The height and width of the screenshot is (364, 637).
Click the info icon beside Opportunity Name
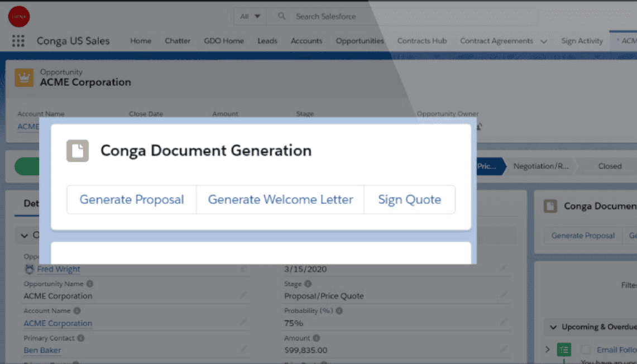click(x=90, y=284)
